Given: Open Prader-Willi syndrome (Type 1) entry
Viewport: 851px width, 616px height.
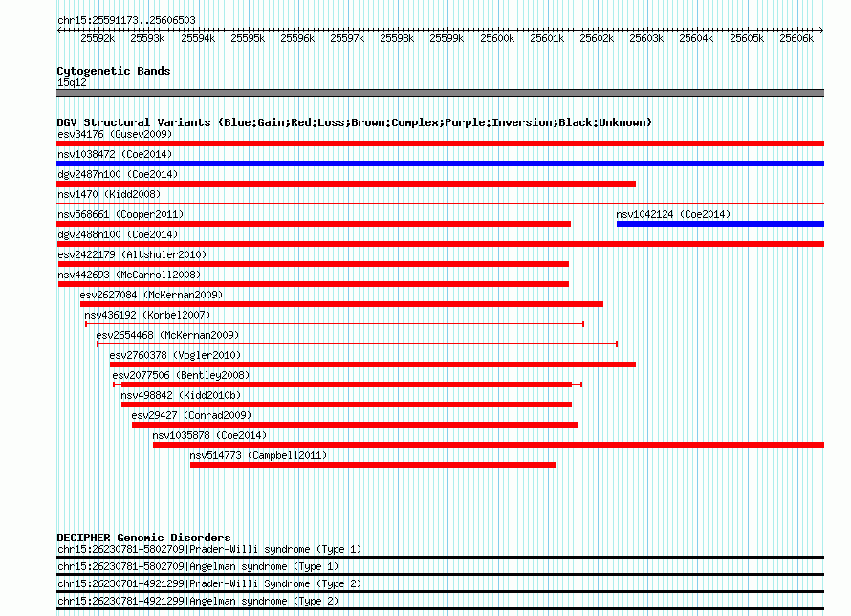Looking at the screenshot, I should (209, 549).
